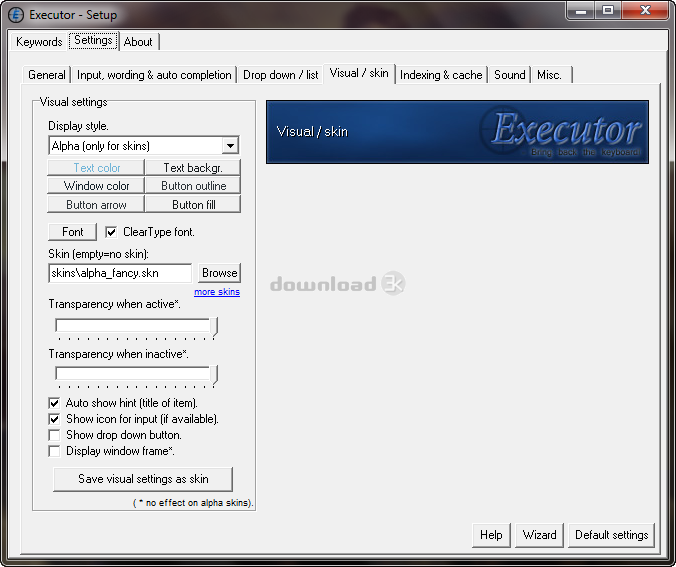Screen dimensions: 676x567
Task: Click the Executor banner image
Action: tap(457, 132)
